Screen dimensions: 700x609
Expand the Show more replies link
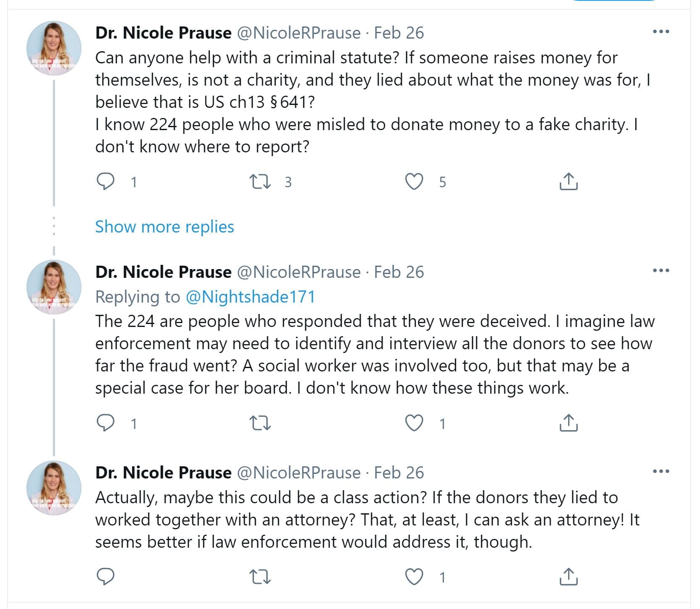[165, 227]
